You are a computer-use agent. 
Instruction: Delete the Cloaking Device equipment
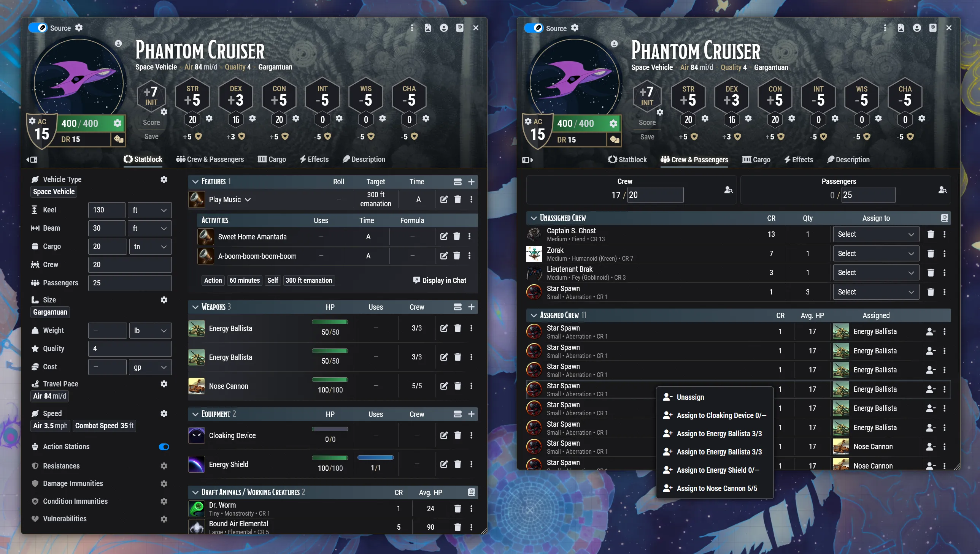point(457,435)
